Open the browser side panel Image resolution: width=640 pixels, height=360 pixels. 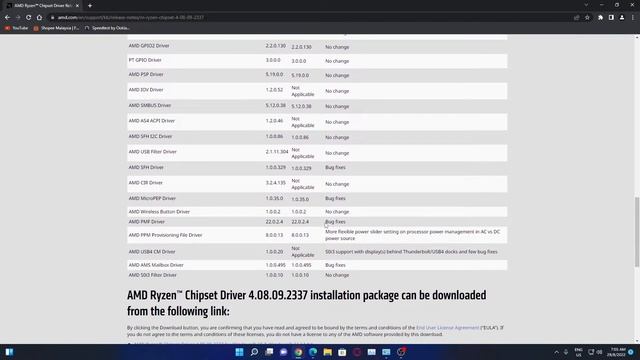pos(611,18)
